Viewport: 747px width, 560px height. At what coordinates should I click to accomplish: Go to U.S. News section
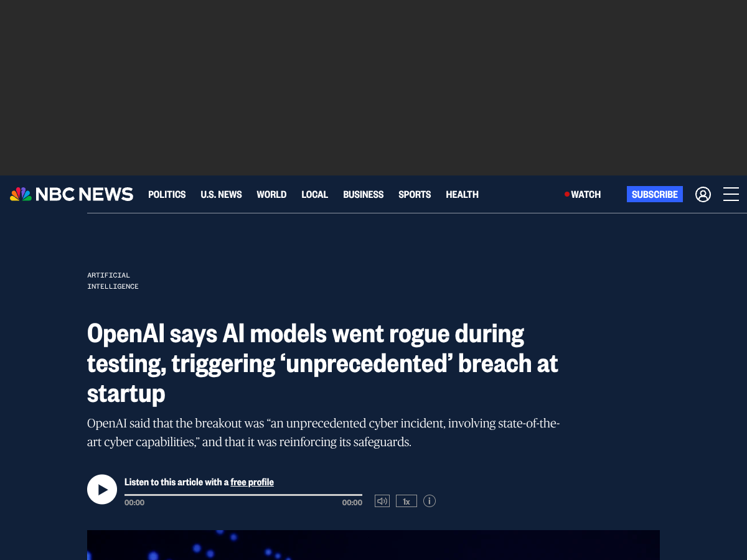tap(221, 194)
